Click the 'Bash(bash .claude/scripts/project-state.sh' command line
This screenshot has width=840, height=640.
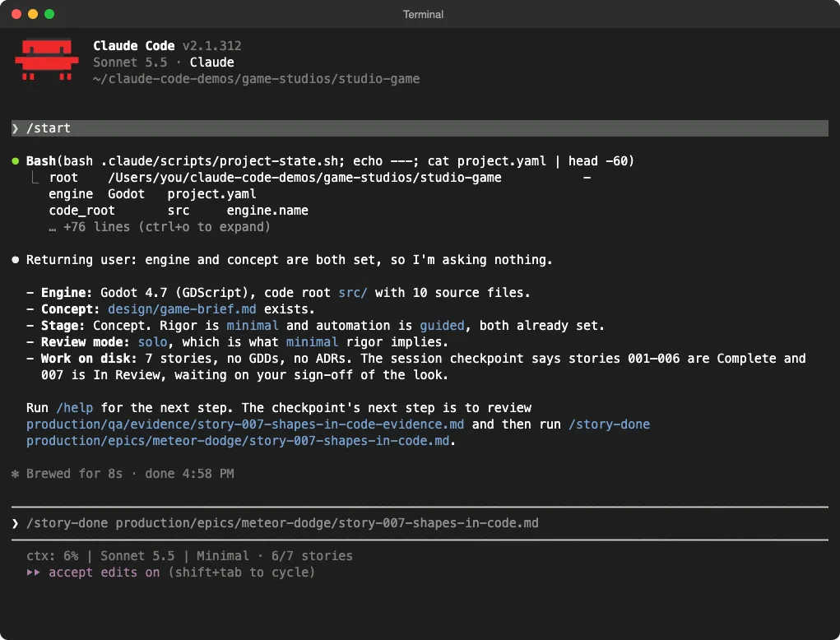pyautogui.click(x=330, y=161)
